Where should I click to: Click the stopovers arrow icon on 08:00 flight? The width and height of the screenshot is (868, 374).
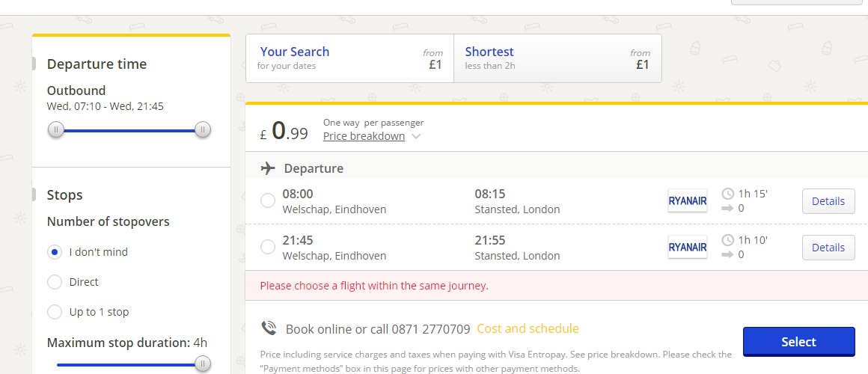(728, 209)
